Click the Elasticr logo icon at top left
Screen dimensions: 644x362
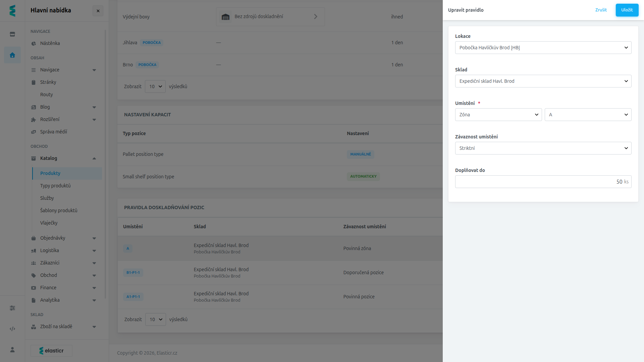(12, 11)
